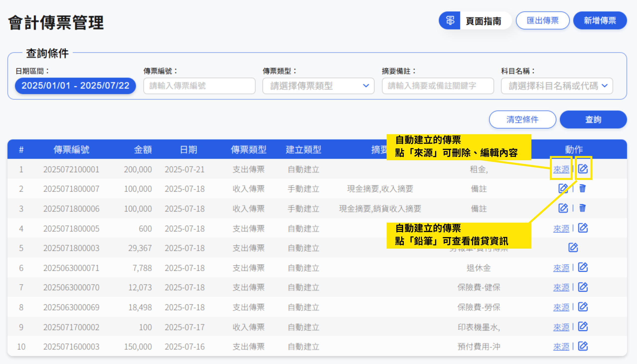Click the 保險費-勞保 remark cell

coord(478,307)
